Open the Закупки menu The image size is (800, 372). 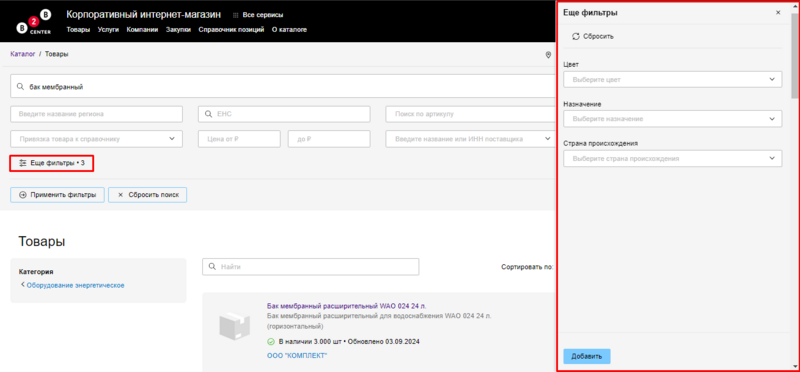(178, 30)
